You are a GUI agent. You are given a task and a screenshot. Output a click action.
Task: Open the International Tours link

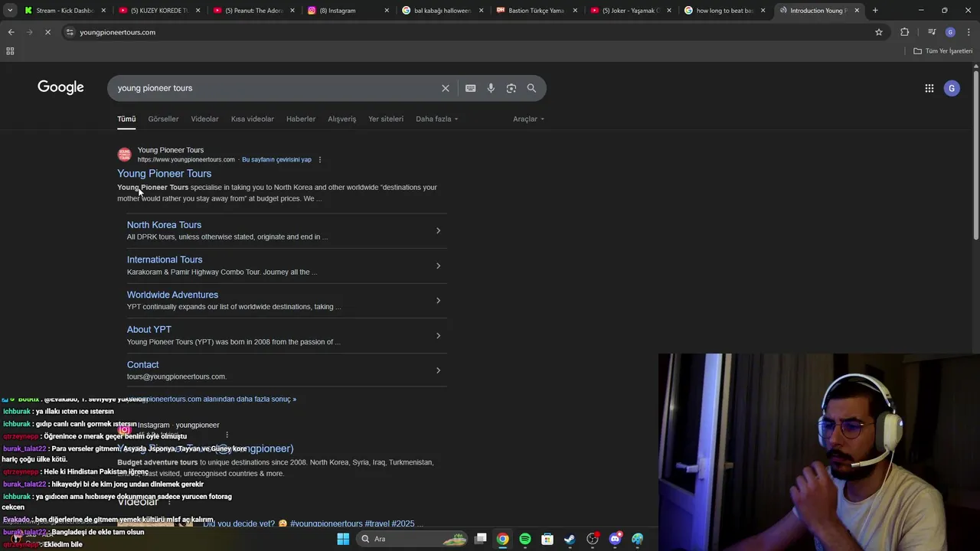[165, 259]
